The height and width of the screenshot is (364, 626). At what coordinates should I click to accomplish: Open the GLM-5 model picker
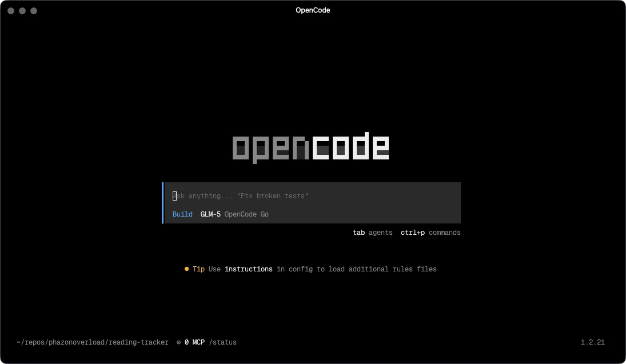pos(210,214)
